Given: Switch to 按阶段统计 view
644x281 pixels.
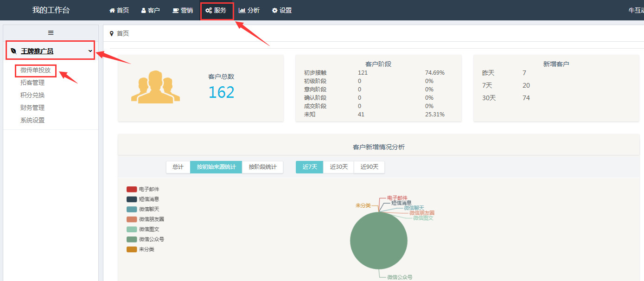Looking at the screenshot, I should (262, 167).
